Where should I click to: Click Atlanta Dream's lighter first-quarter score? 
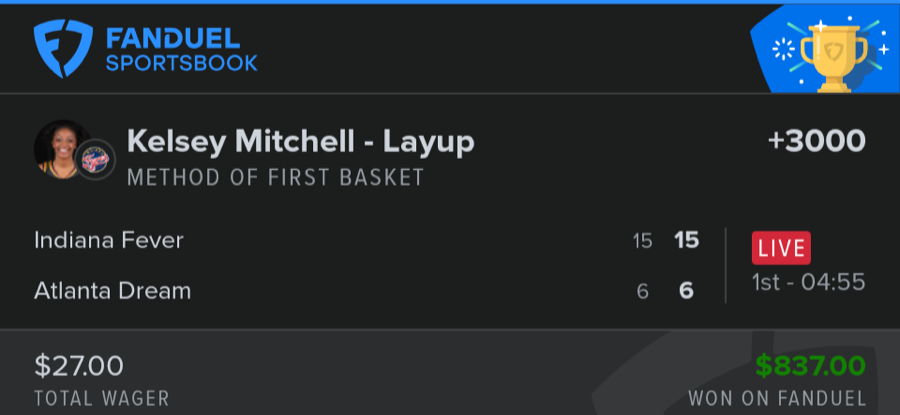pyautogui.click(x=642, y=292)
